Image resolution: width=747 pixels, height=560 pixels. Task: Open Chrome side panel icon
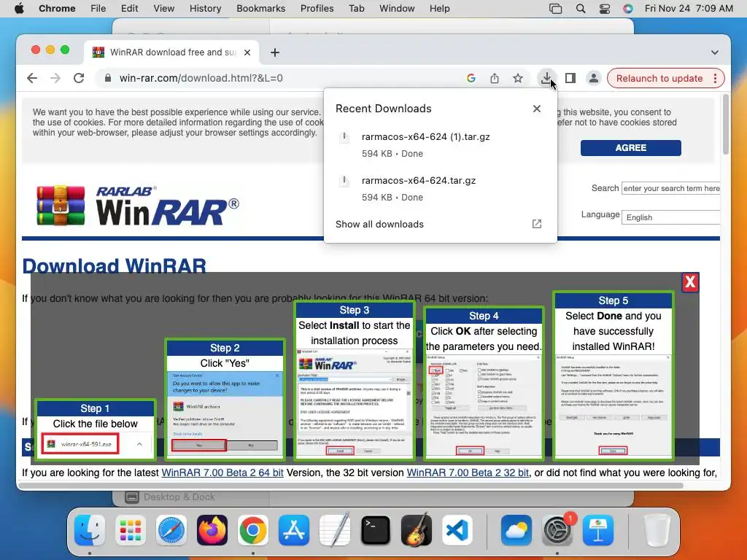(570, 78)
